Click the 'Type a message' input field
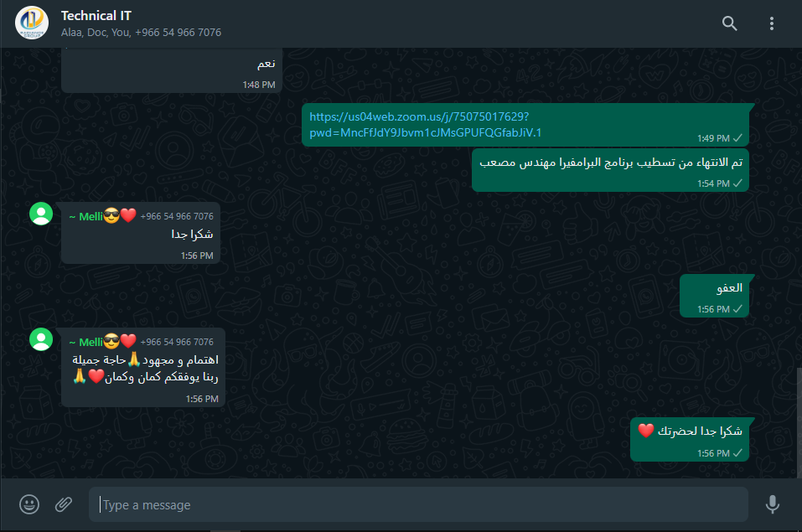 418,505
